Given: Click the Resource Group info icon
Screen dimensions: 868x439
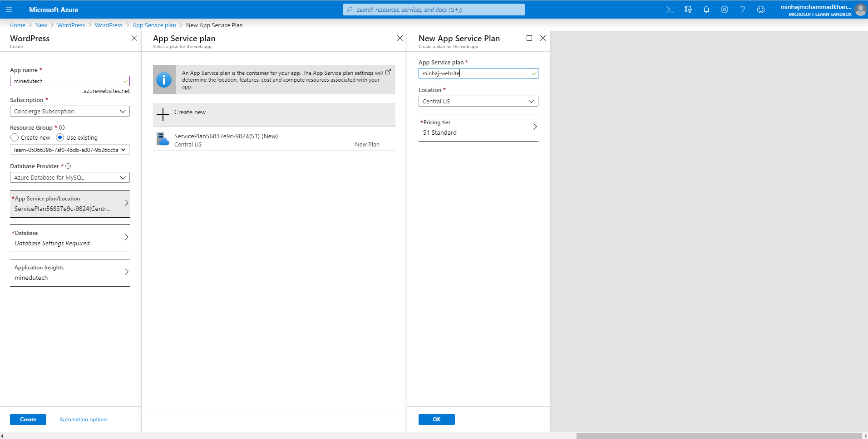Looking at the screenshot, I should coord(62,127).
